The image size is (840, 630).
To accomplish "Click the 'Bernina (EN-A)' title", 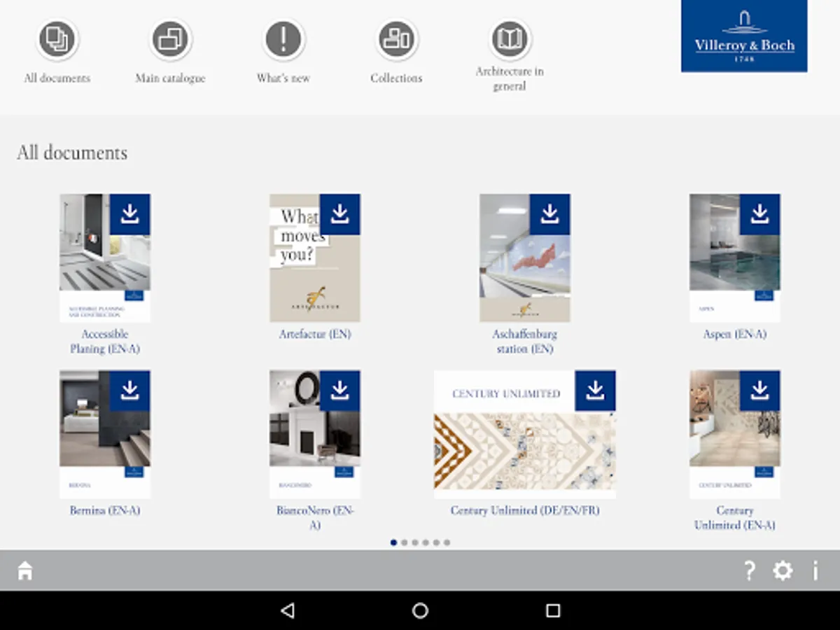I will click(105, 510).
